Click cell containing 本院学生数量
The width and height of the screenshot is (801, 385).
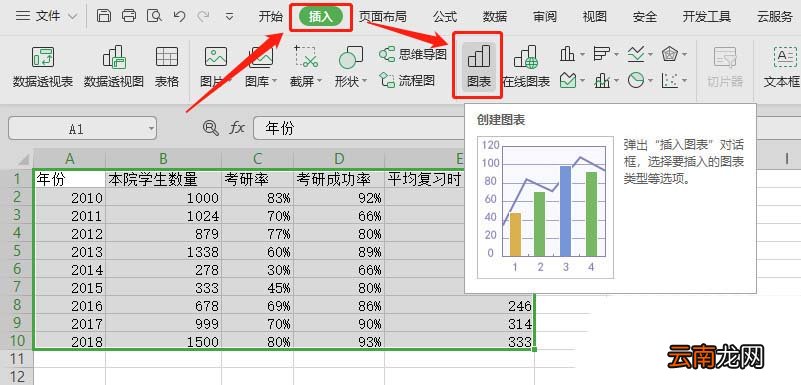[163, 179]
